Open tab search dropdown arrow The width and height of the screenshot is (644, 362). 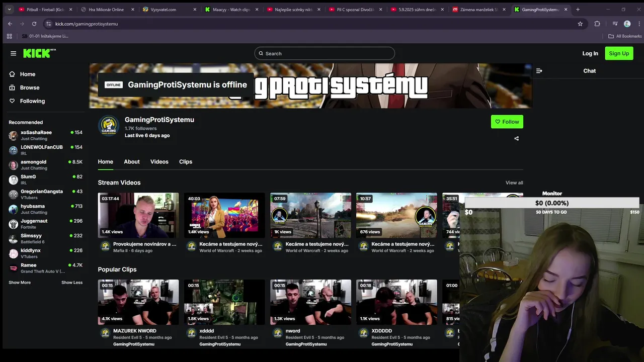(9, 9)
